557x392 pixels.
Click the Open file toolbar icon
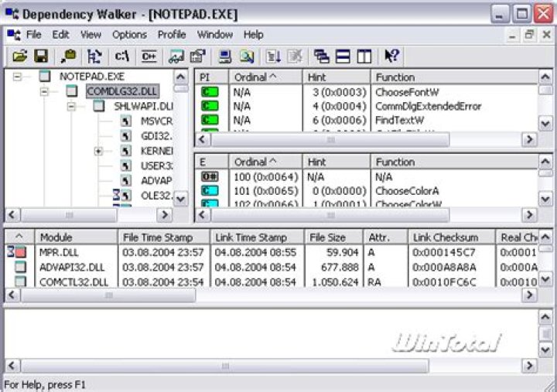pyautogui.click(x=20, y=56)
